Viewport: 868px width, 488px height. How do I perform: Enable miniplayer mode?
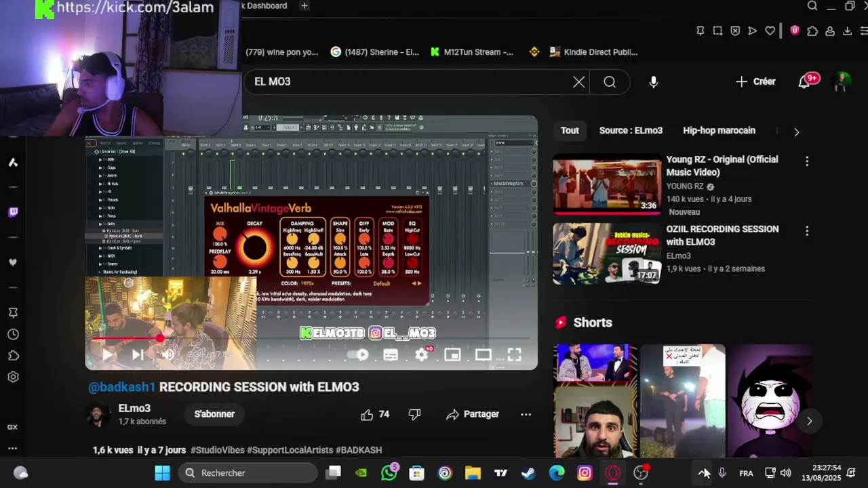452,354
